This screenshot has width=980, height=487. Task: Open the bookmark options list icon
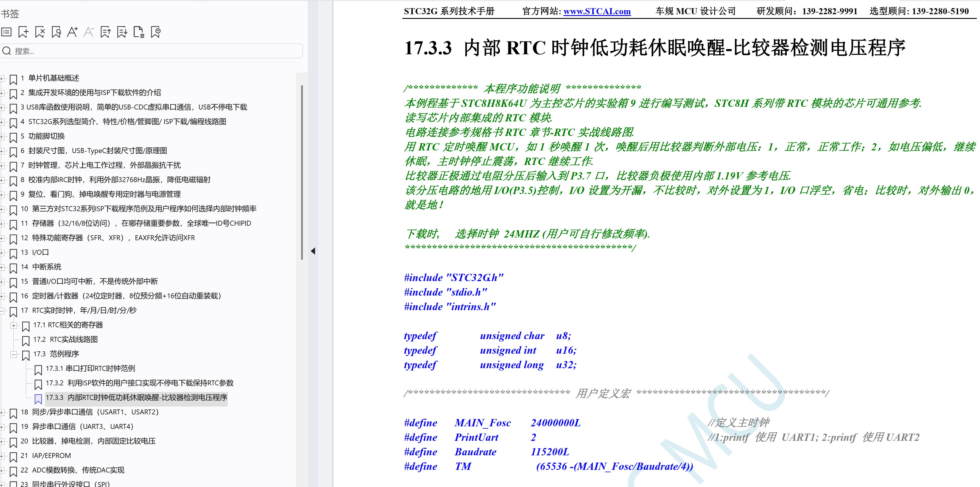tap(6, 32)
